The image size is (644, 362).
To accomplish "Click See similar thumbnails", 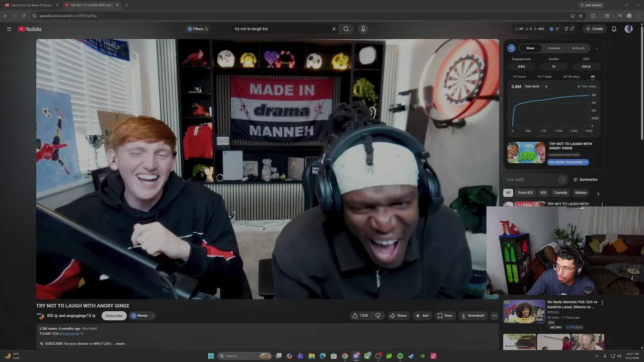I will click(568, 162).
